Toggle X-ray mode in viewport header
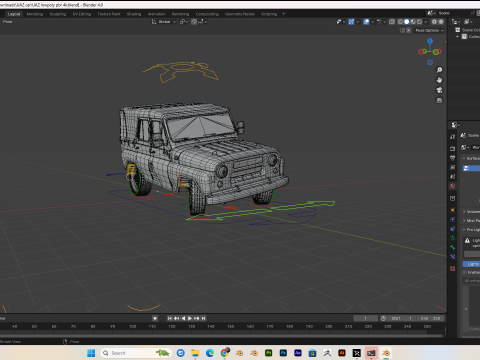Image resolution: width=480 pixels, height=360 pixels. pyautogui.click(x=392, y=22)
